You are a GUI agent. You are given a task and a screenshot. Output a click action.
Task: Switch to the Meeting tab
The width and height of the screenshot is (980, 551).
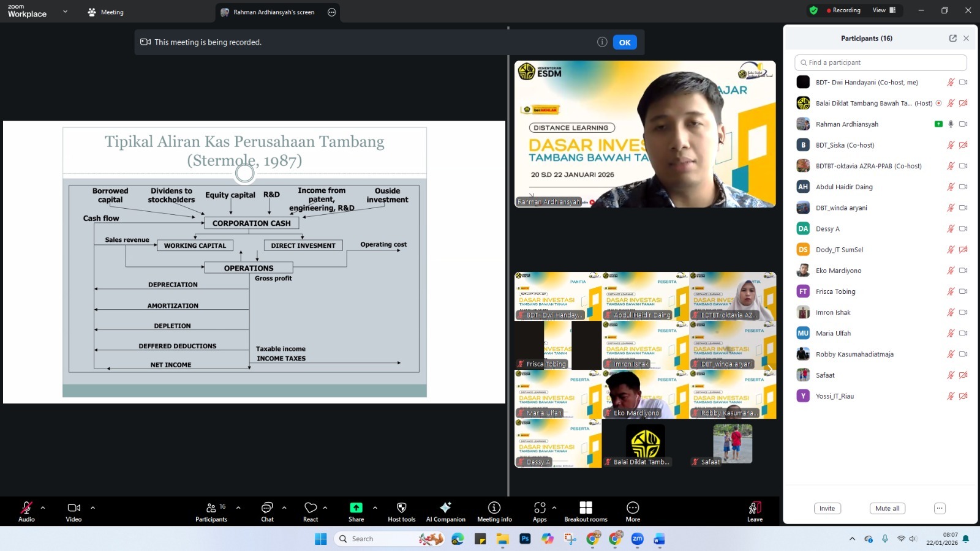point(105,12)
